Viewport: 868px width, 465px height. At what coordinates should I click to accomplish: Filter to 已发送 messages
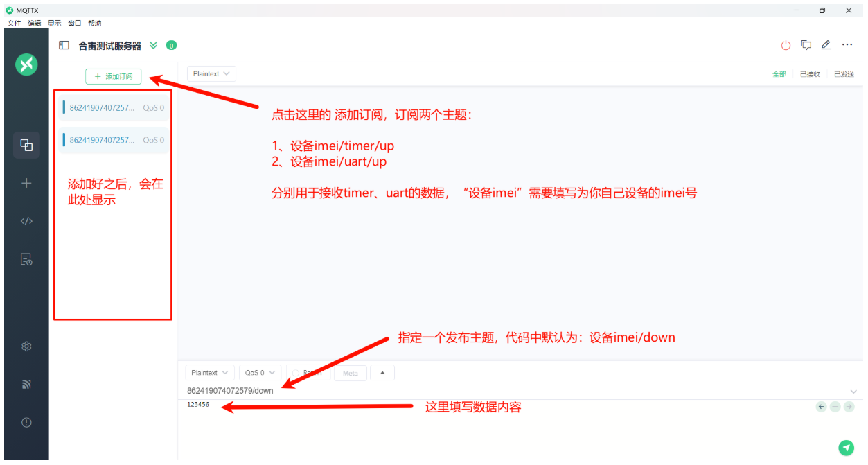[844, 74]
